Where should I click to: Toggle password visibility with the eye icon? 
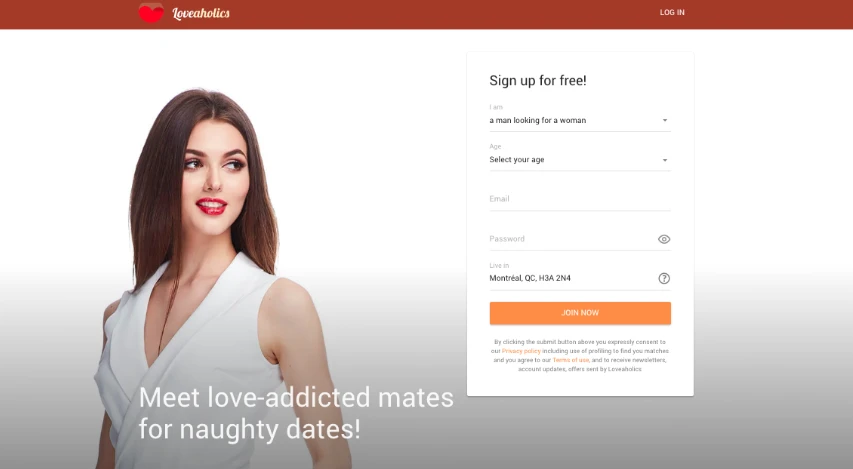tap(664, 239)
